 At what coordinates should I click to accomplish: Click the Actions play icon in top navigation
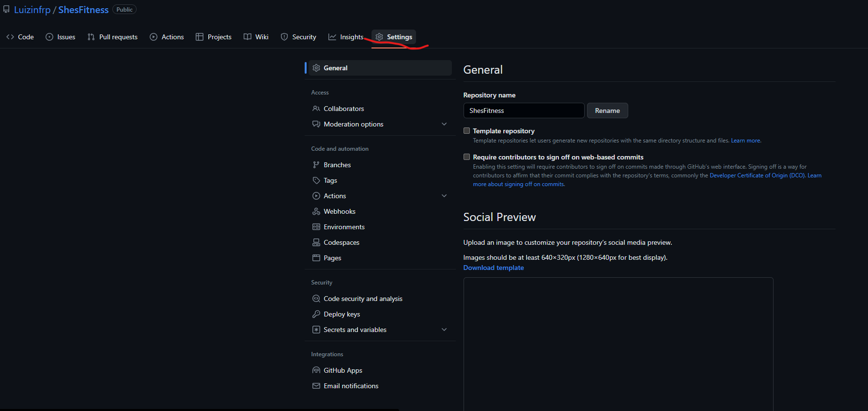[x=154, y=37]
